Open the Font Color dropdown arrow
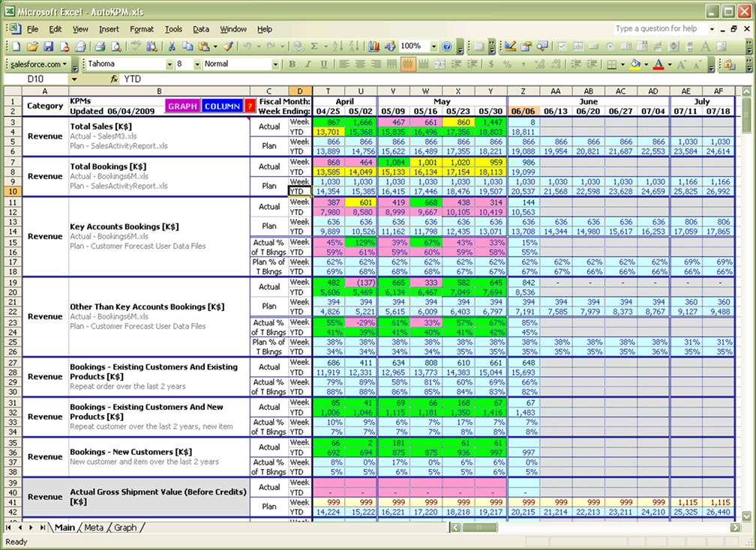The width and height of the screenshot is (756, 550). coord(670,64)
